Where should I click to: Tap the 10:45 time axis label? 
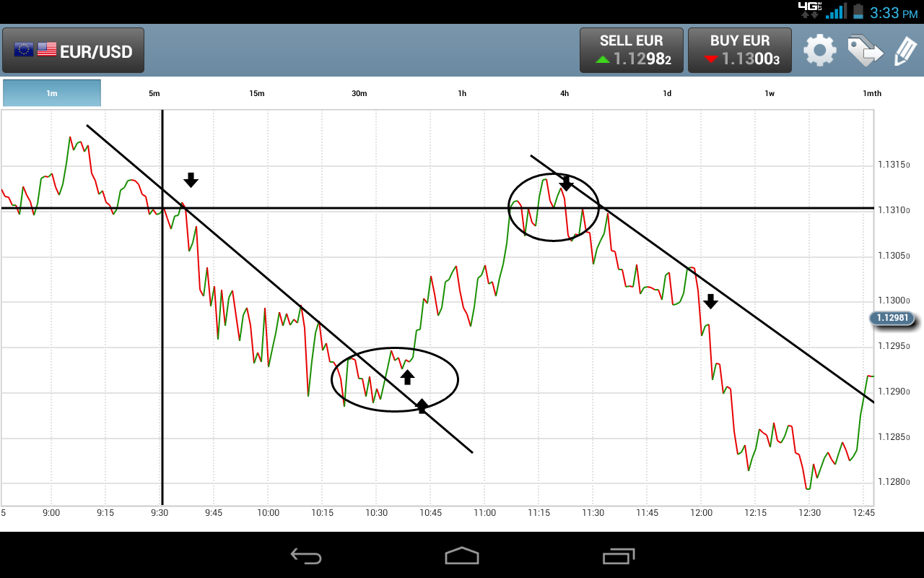point(430,513)
